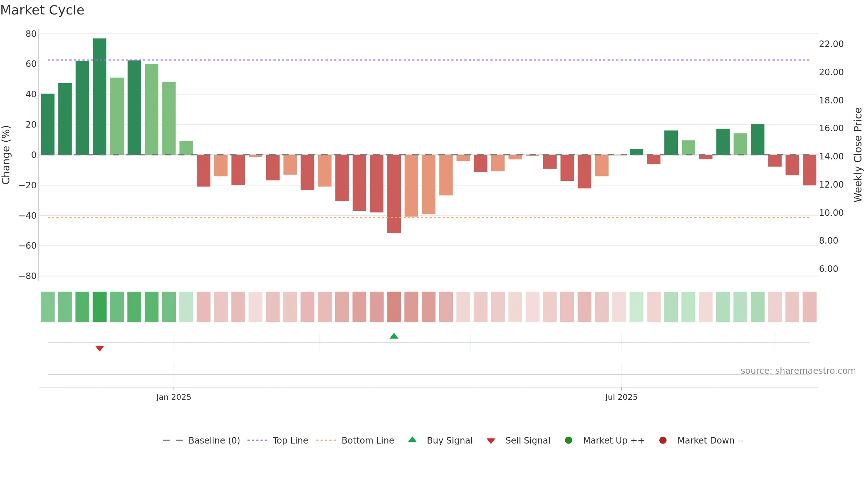Click the source: sharemaestro.com text

[x=798, y=371]
